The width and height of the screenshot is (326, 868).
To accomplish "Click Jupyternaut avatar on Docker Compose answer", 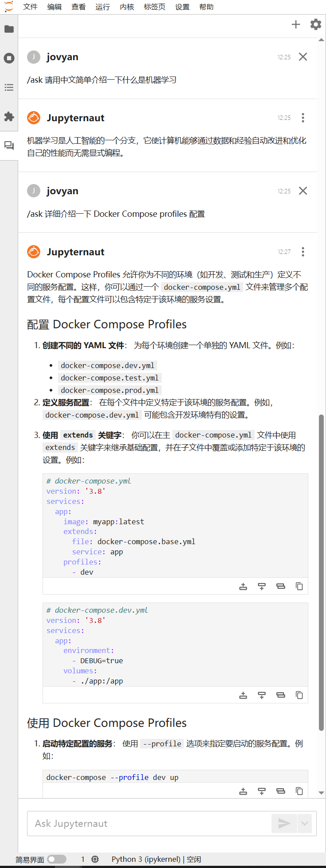I will click(34, 252).
